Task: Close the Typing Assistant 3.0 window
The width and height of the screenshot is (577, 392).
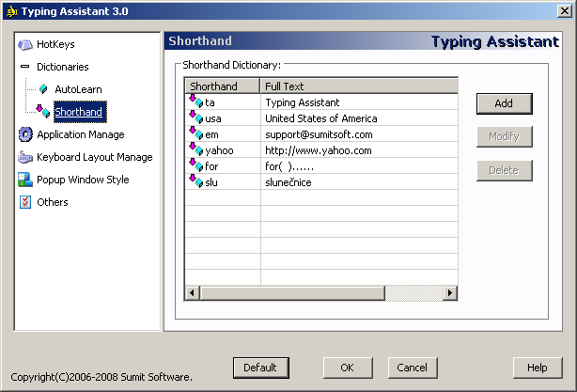Action: (564, 11)
